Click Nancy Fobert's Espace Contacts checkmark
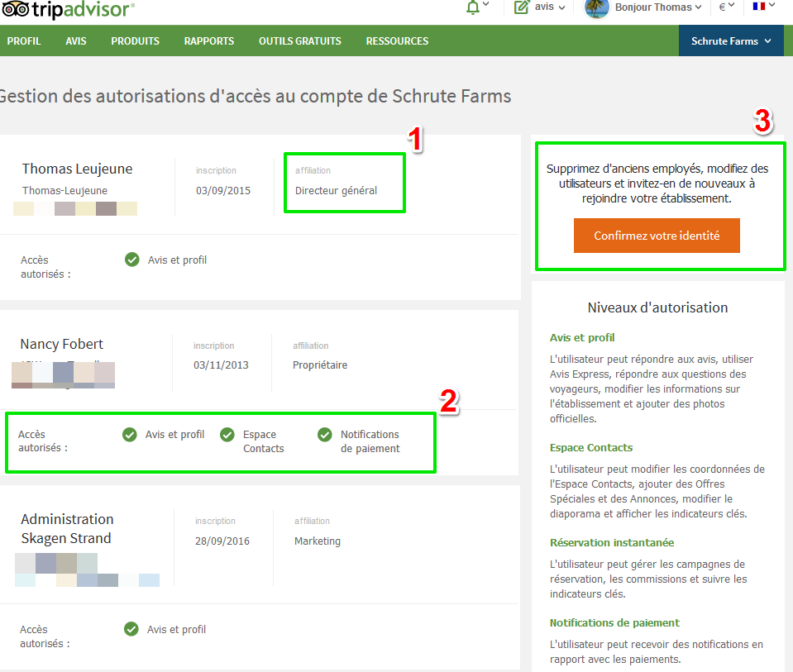Image resolution: width=793 pixels, height=672 pixels. coord(227,434)
